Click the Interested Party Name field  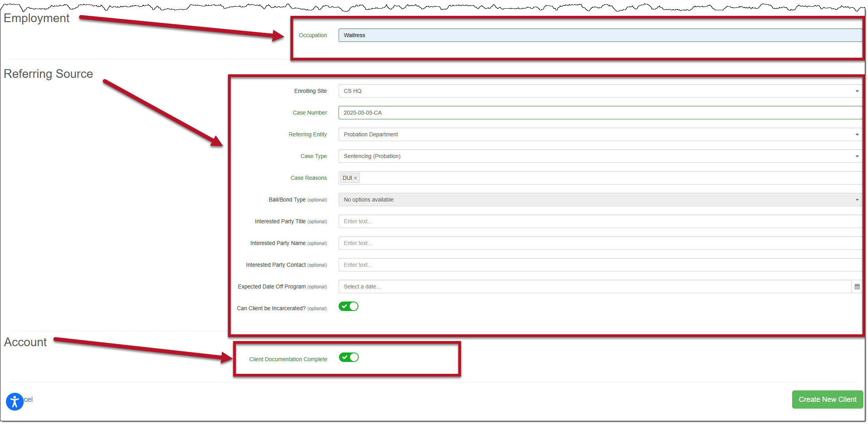pos(600,243)
